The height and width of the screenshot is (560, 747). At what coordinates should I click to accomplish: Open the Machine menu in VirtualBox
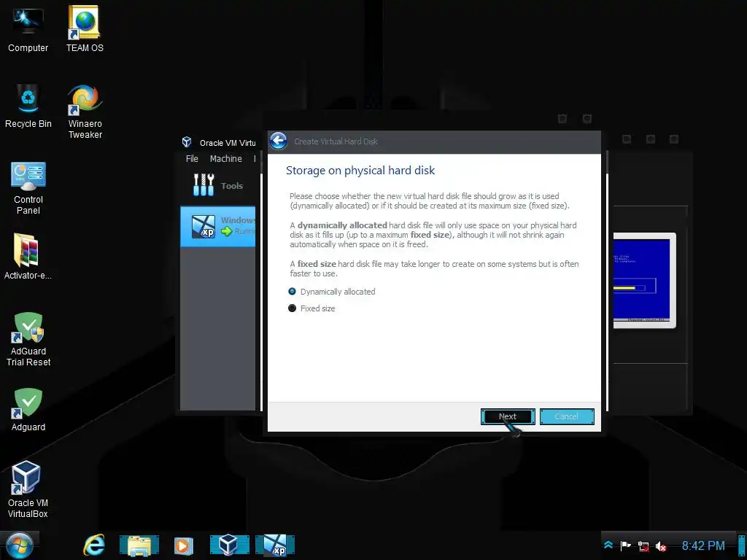pos(226,158)
